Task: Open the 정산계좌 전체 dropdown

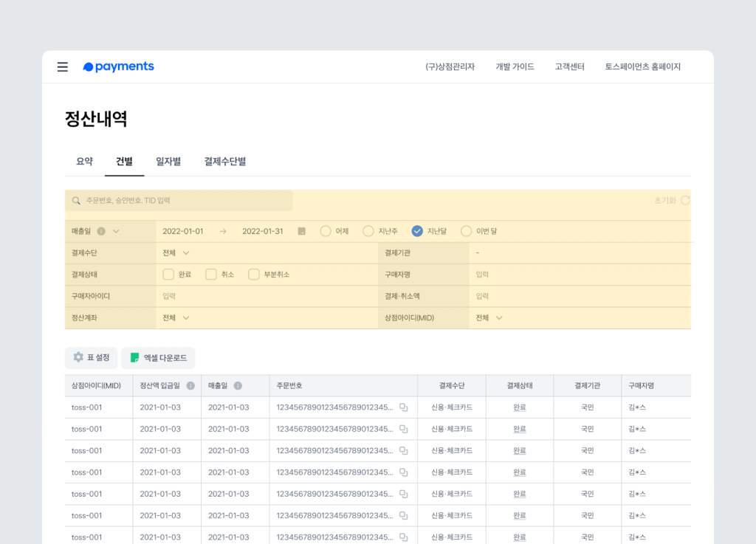Action: 176,318
